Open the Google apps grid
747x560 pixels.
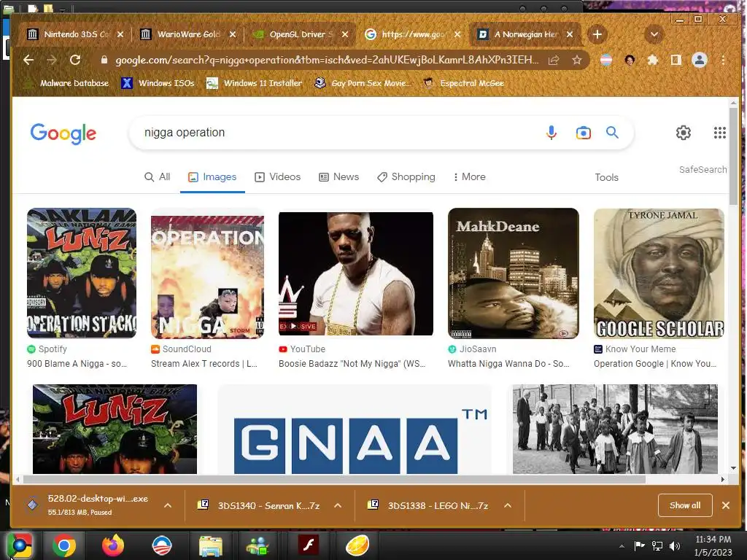(x=719, y=133)
